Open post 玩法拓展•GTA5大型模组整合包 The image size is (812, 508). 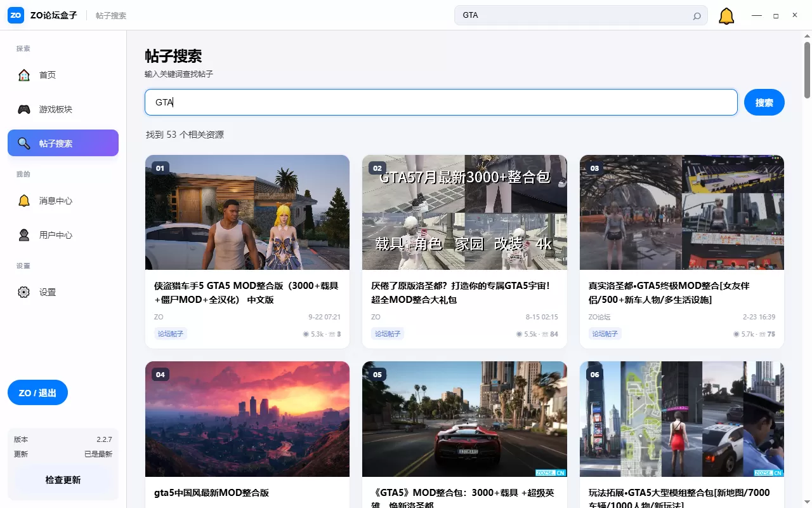[679, 499]
